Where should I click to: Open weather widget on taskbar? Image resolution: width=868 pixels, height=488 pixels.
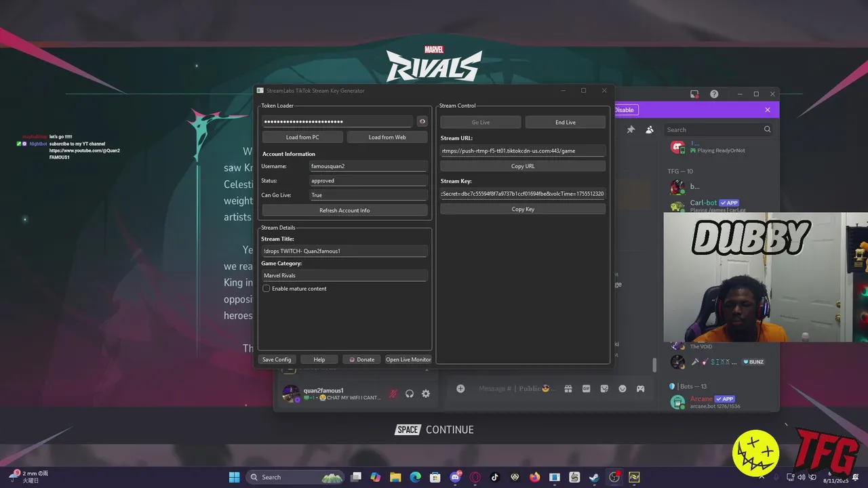[x=28, y=476]
